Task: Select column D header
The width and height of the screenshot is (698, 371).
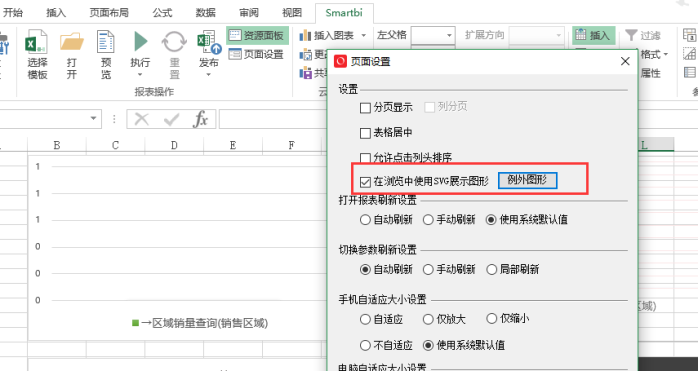Action: pos(174,145)
